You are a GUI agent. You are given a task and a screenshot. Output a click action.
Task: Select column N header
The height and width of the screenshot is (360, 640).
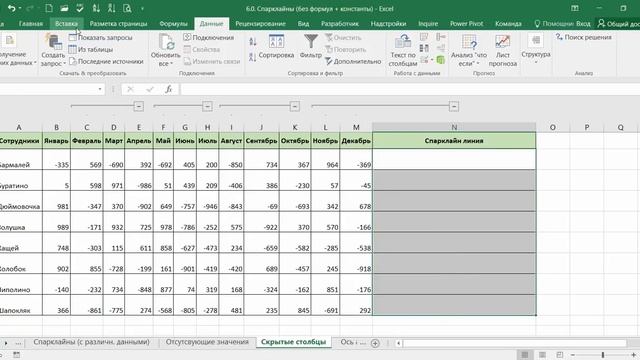pos(454,127)
